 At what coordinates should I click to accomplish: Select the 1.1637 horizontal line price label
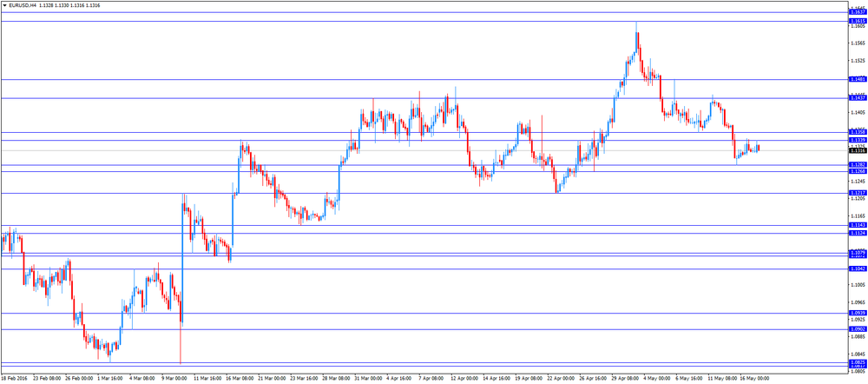click(857, 11)
